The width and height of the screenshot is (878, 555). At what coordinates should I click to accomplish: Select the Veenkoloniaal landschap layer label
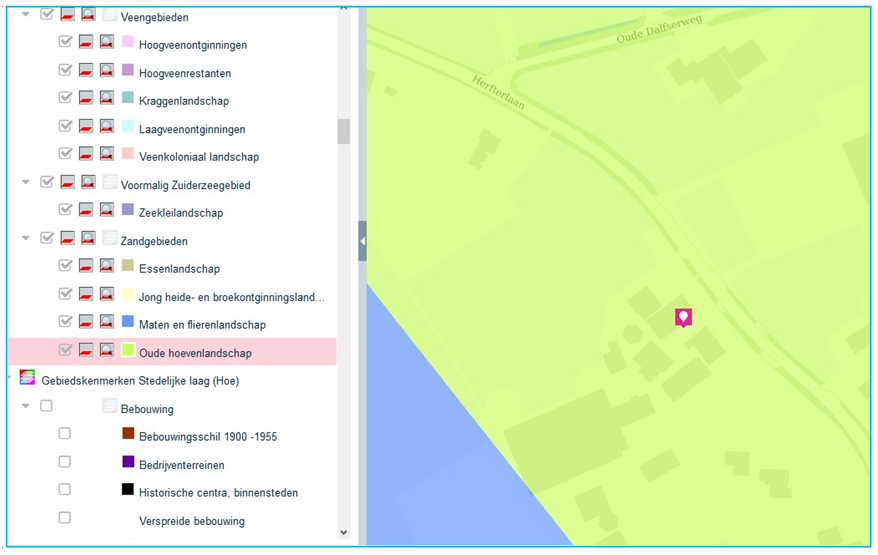[x=199, y=157]
